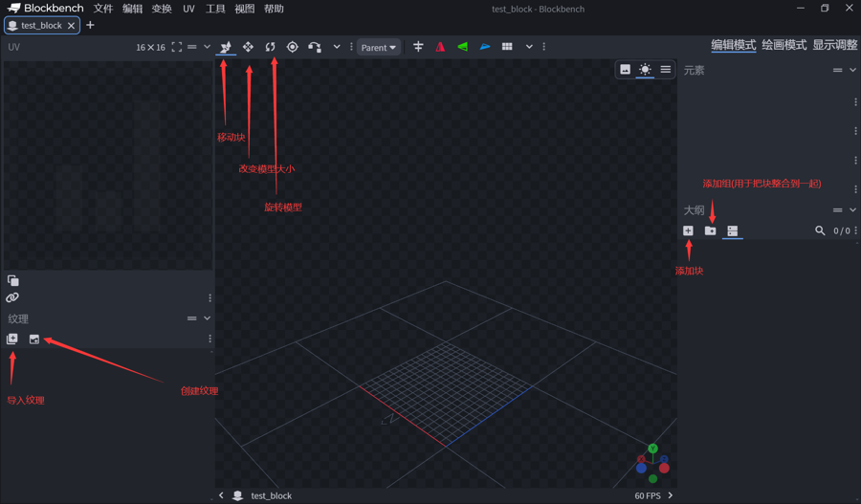This screenshot has height=504, width=861.
Task: Open the 工具 menu
Action: 216,9
